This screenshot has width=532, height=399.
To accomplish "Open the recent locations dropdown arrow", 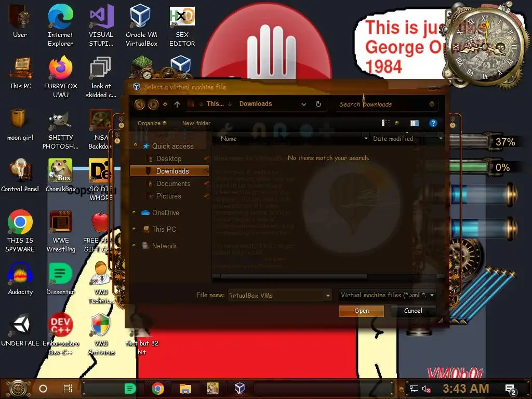I will click(x=165, y=104).
